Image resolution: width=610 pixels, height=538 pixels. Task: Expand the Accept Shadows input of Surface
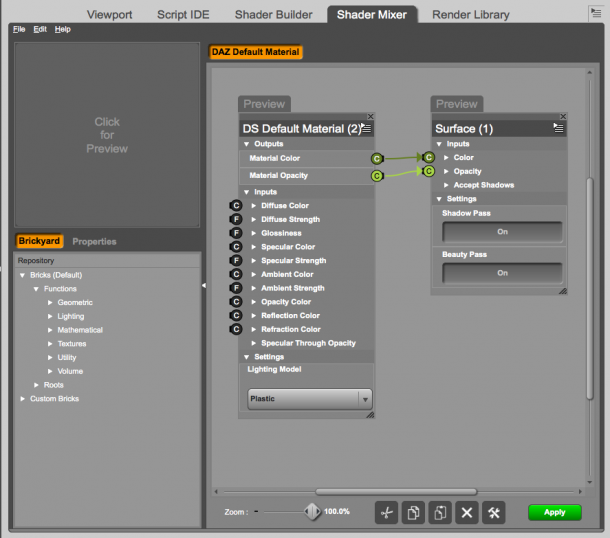tap(446, 185)
